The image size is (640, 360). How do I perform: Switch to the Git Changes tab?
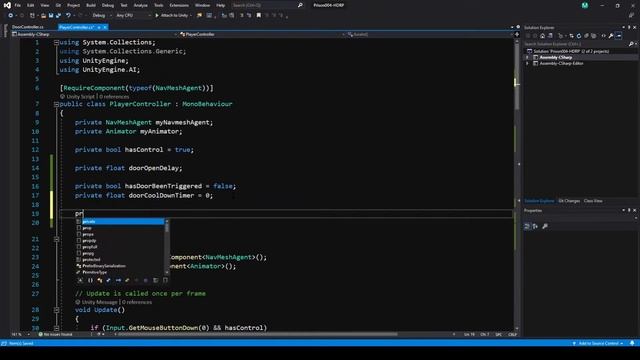click(569, 201)
